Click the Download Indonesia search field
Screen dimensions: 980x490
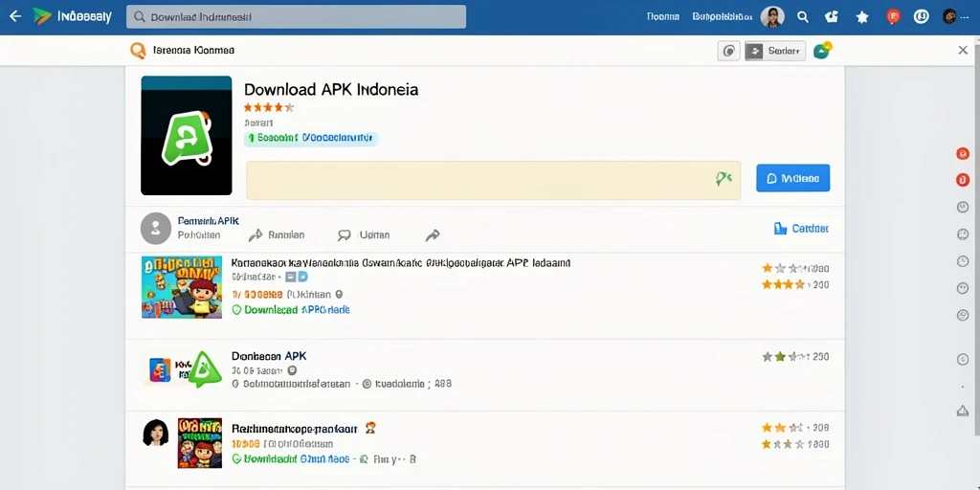pyautogui.click(x=296, y=17)
